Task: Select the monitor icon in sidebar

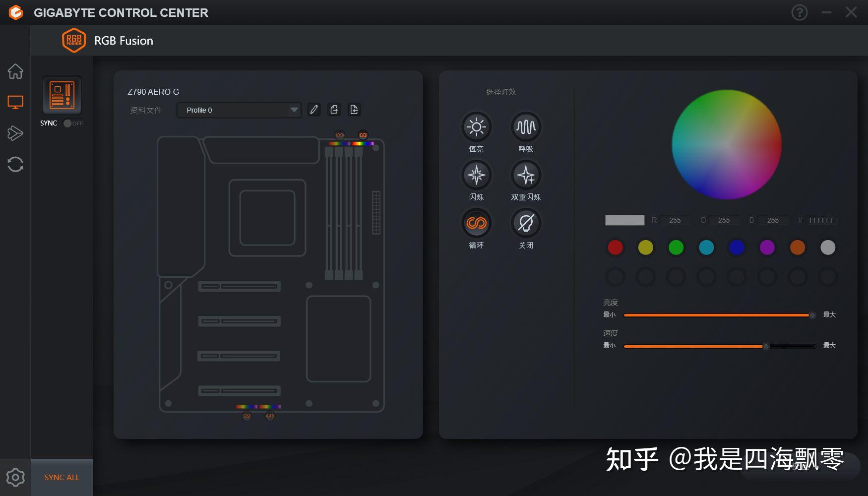Action: pos(15,102)
